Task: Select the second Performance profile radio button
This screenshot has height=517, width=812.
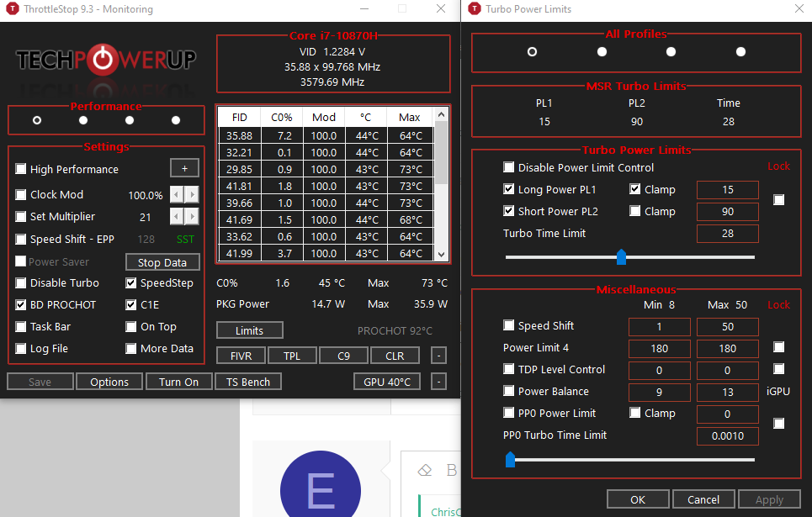Action: click(82, 120)
